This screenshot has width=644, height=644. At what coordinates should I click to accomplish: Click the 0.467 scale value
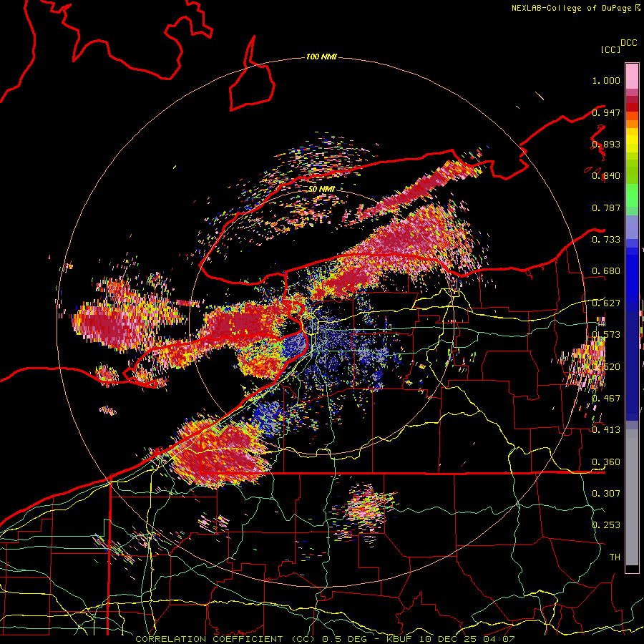606,399
